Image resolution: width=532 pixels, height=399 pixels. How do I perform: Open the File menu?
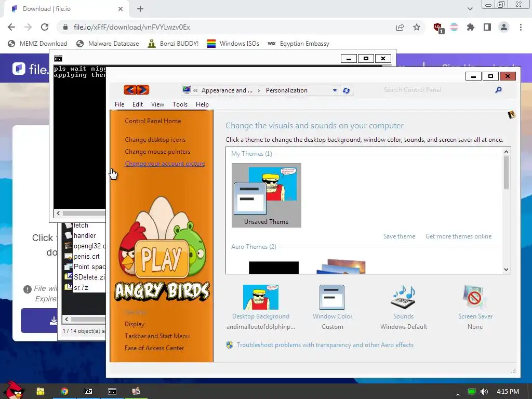pos(119,104)
